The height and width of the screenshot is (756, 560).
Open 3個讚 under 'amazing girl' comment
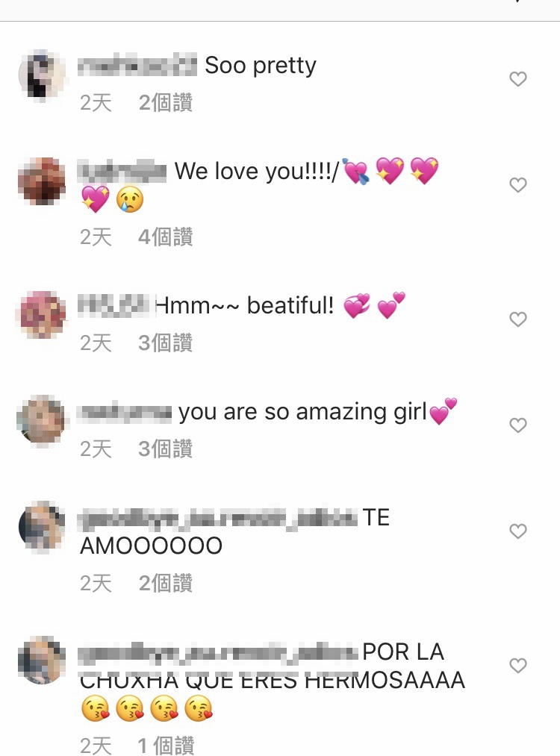(166, 449)
